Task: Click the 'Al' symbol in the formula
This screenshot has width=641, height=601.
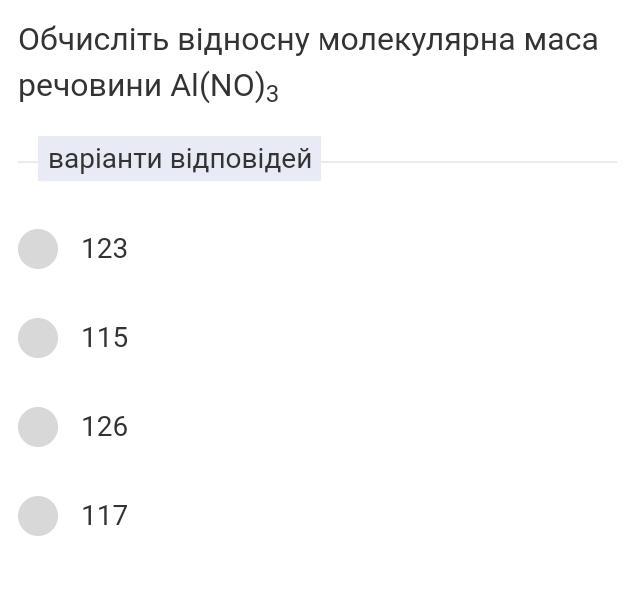Action: tap(184, 86)
